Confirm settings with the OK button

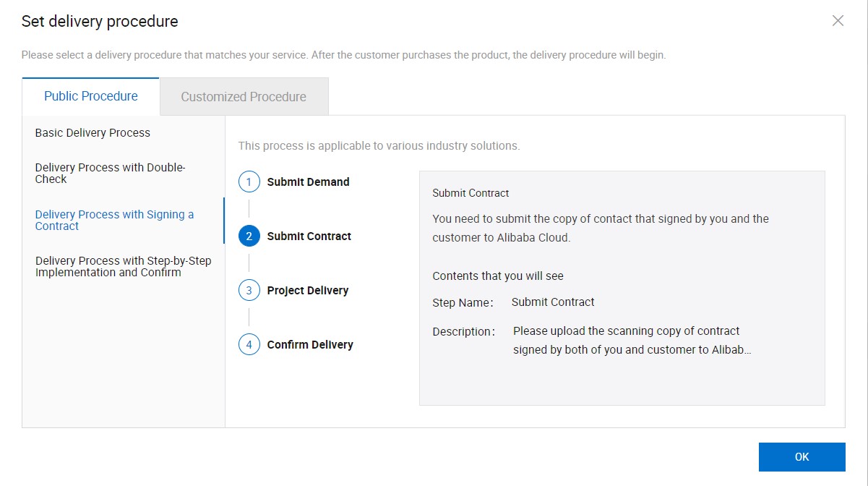click(802, 456)
